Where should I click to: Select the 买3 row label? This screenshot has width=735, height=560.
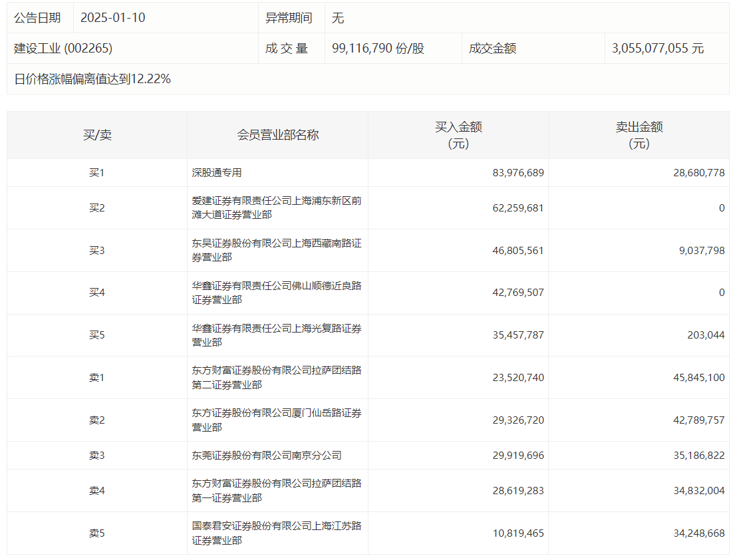[x=97, y=250]
